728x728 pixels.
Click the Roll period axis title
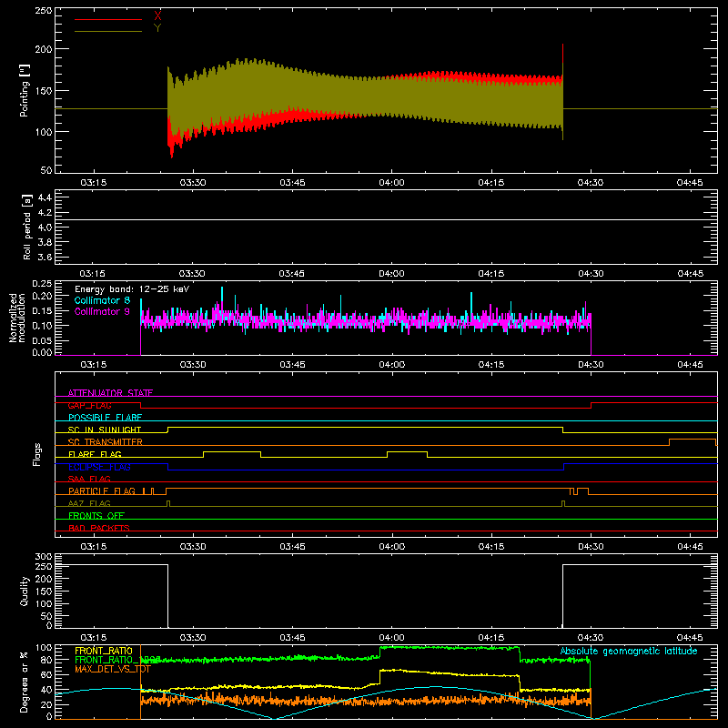27,227
